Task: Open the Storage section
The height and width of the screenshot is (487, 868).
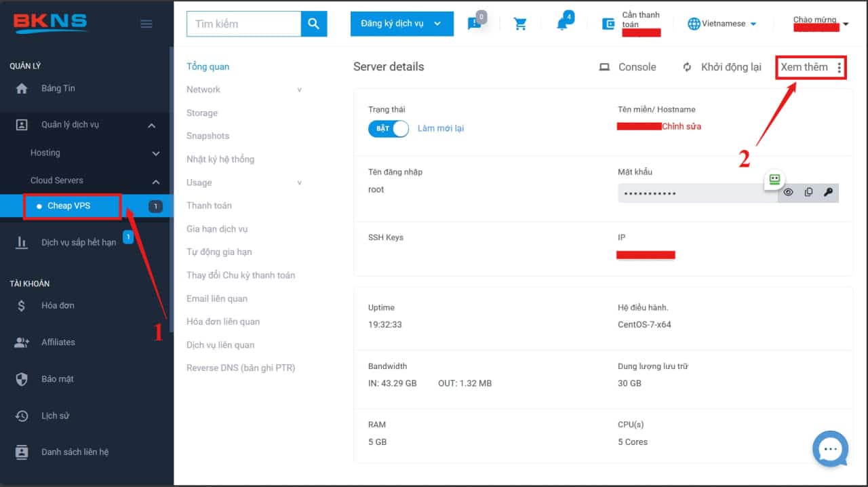Action: tap(202, 113)
